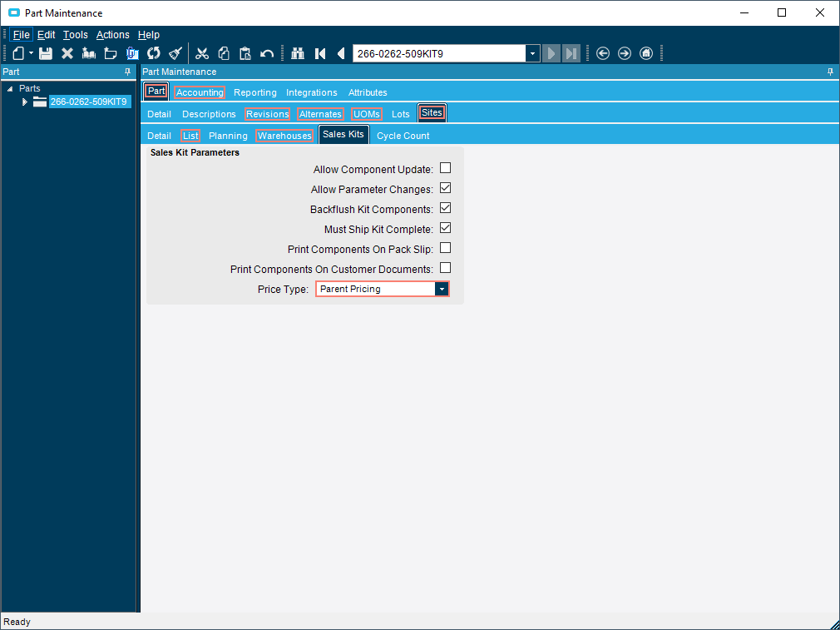
Task: Click the paperclip attachments icon
Action: tap(132, 53)
